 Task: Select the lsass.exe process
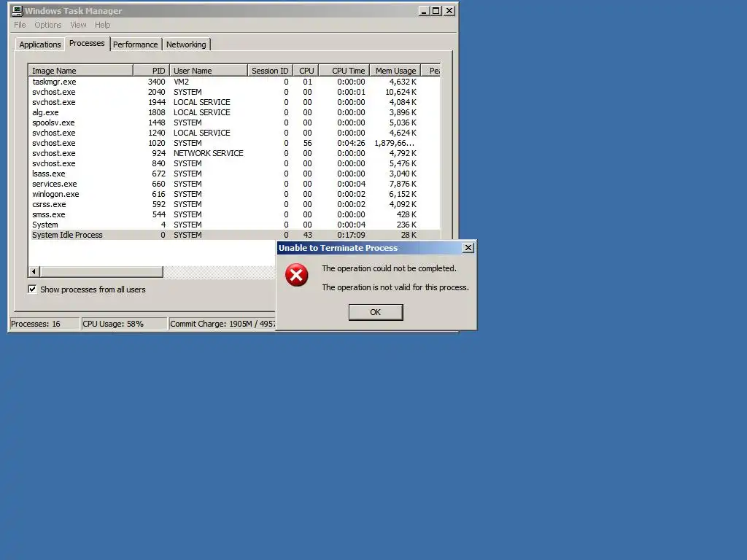pos(234,174)
